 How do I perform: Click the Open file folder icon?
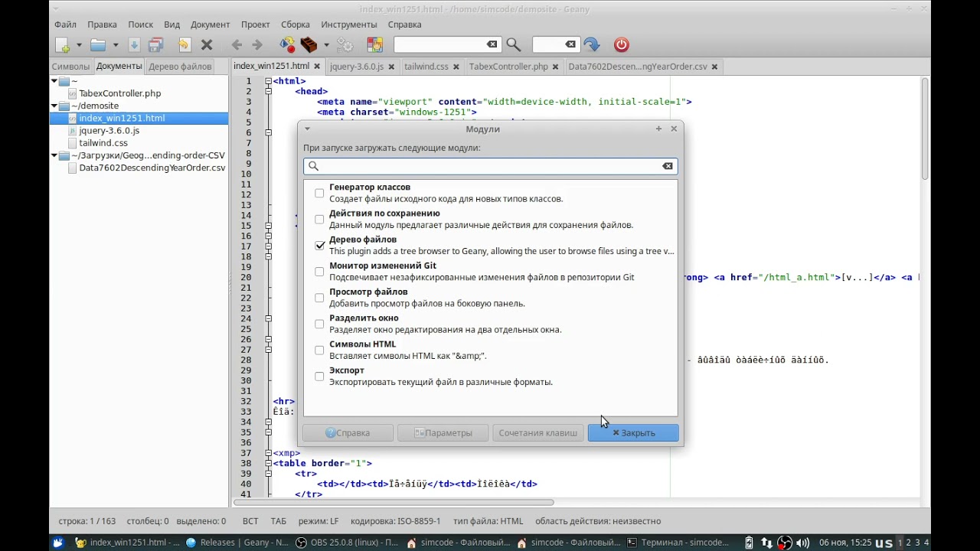coord(98,45)
